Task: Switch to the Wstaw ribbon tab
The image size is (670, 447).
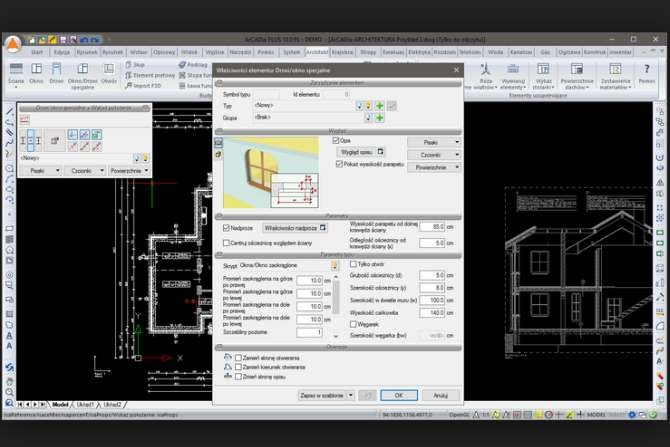Action: [x=138, y=52]
